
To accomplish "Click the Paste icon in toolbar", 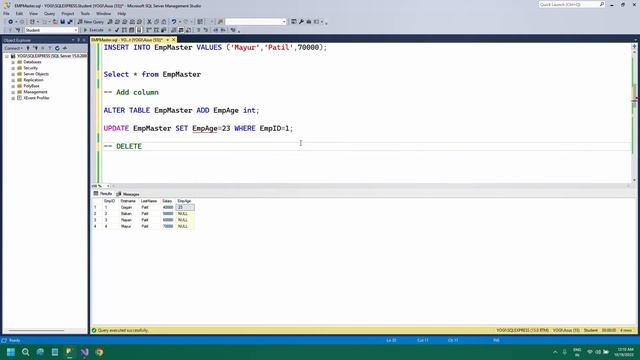I will click(164, 22).
